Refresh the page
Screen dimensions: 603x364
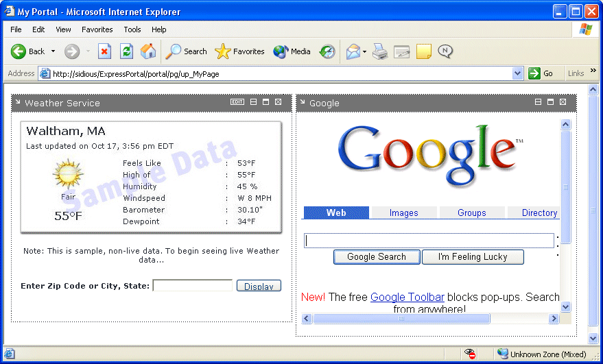tap(126, 51)
